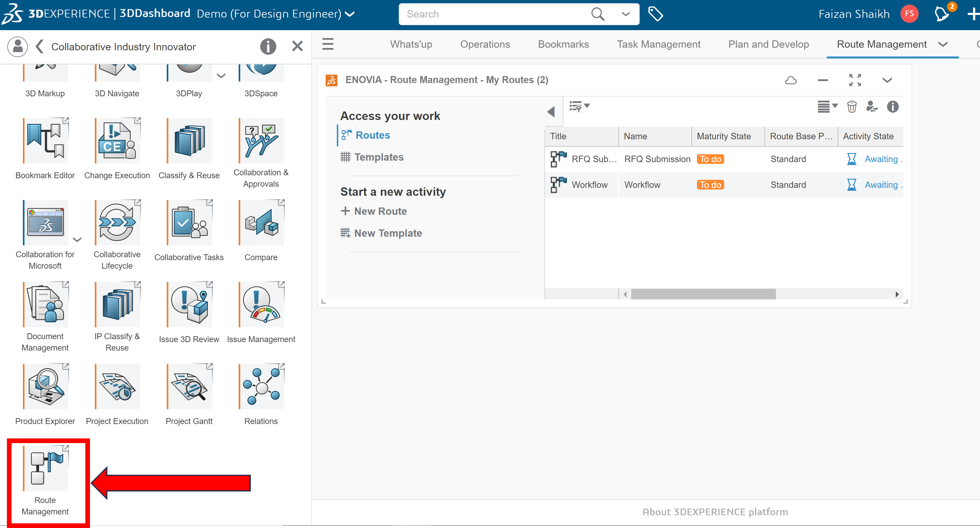980x528 pixels.
Task: Click the delete trash icon in routes toolbar
Action: [x=852, y=107]
